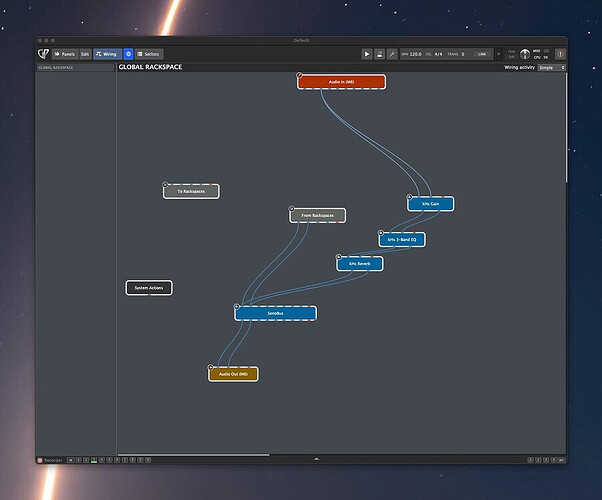Image resolution: width=602 pixels, height=500 pixels.
Task: Switch to the Panels view
Action: coord(65,54)
